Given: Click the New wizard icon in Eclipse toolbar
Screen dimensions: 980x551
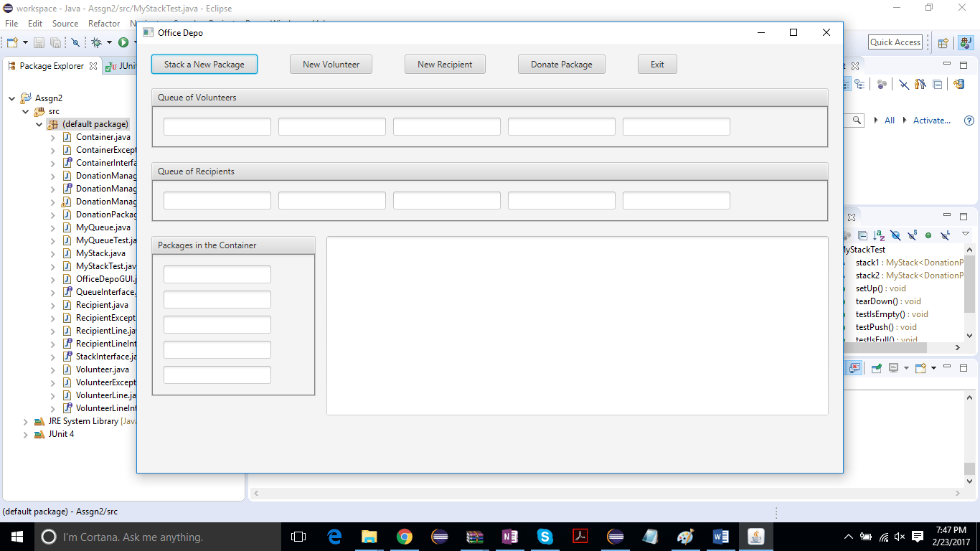Looking at the screenshot, I should click(12, 43).
